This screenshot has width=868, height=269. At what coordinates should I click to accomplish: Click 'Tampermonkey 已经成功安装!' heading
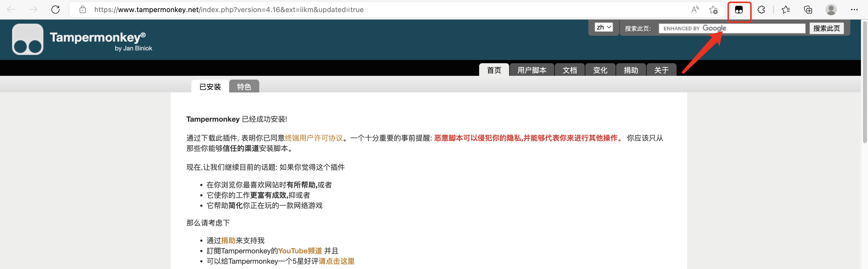pyautogui.click(x=237, y=119)
